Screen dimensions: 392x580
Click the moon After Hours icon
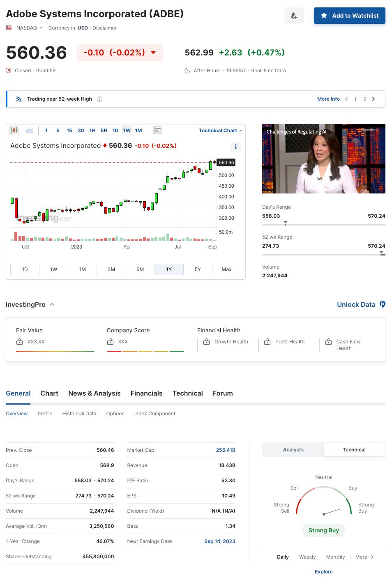pyautogui.click(x=187, y=71)
